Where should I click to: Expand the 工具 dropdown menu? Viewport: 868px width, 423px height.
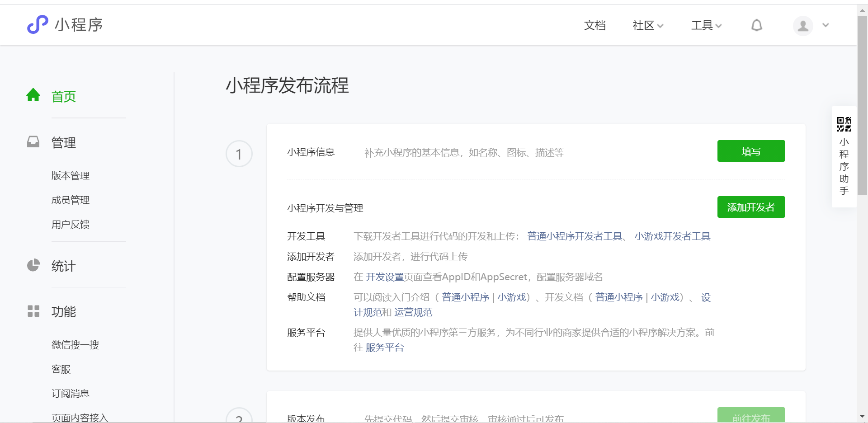pyautogui.click(x=706, y=26)
